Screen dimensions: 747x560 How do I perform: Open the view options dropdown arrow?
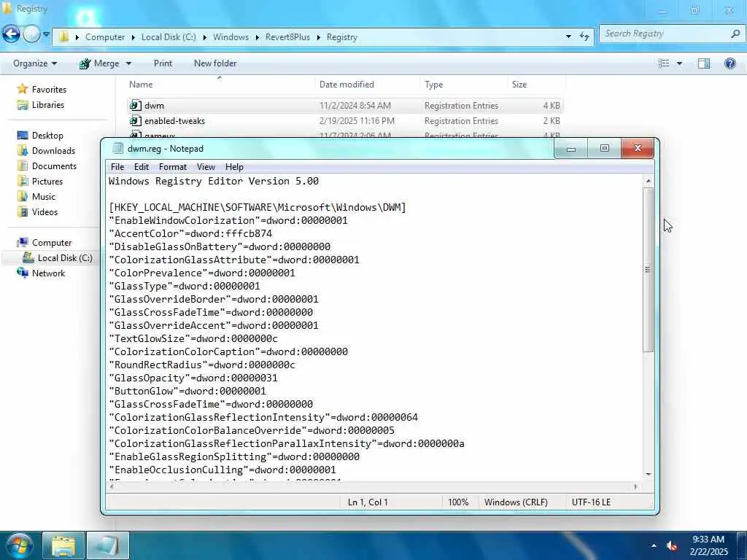click(679, 63)
